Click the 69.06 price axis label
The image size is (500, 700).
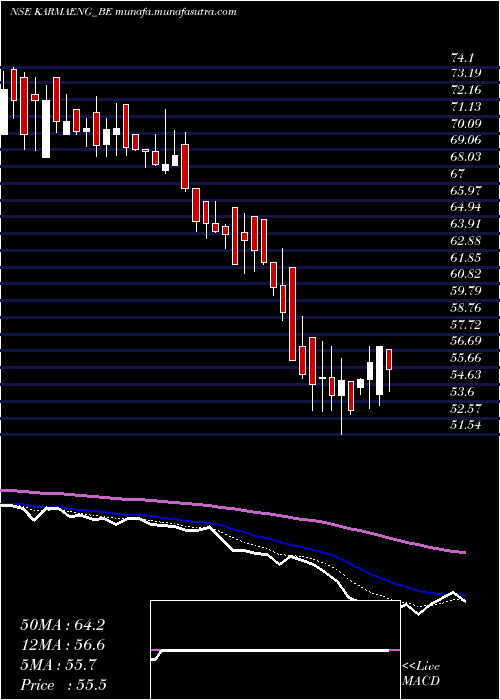click(x=466, y=140)
